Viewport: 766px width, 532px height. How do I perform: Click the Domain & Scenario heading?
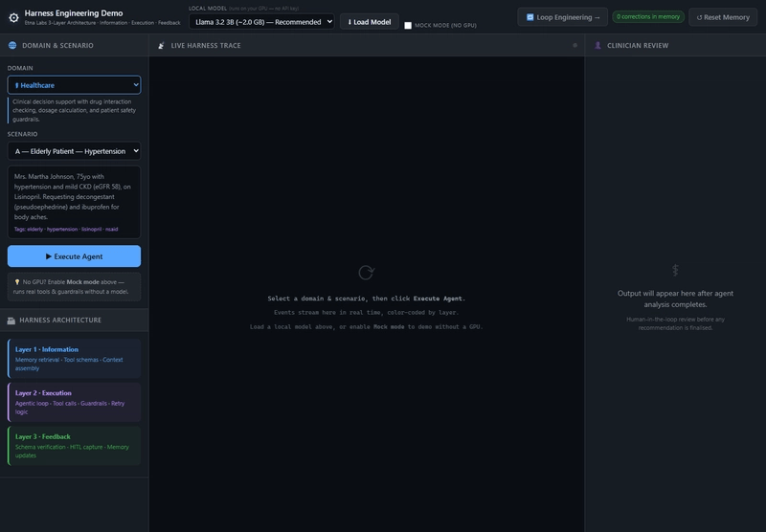pos(57,45)
